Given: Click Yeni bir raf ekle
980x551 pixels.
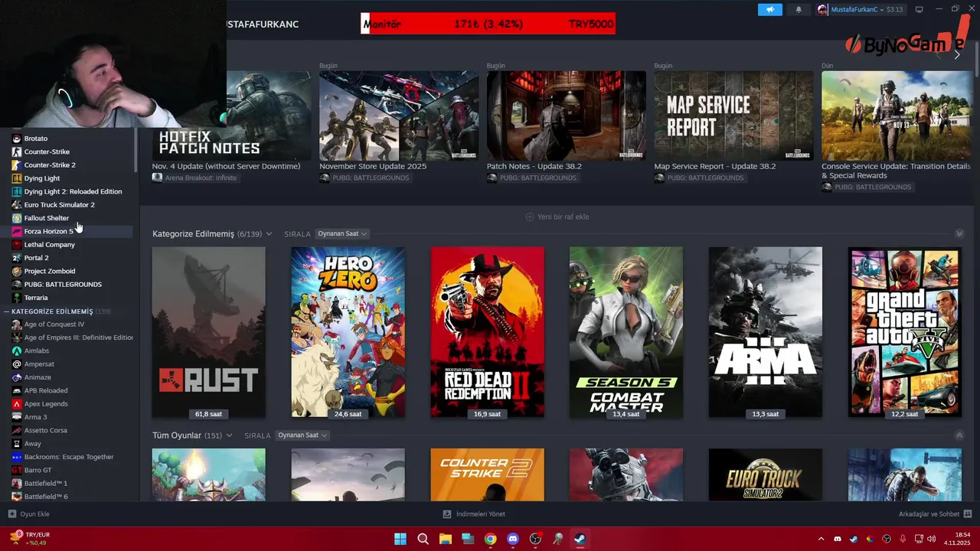Looking at the screenshot, I should click(563, 217).
